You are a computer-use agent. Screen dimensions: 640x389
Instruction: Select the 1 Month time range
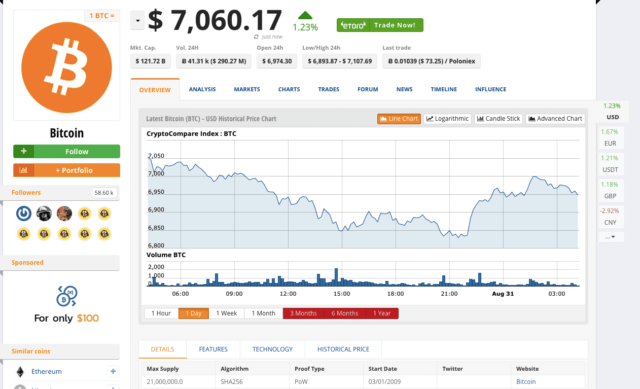coord(263,313)
